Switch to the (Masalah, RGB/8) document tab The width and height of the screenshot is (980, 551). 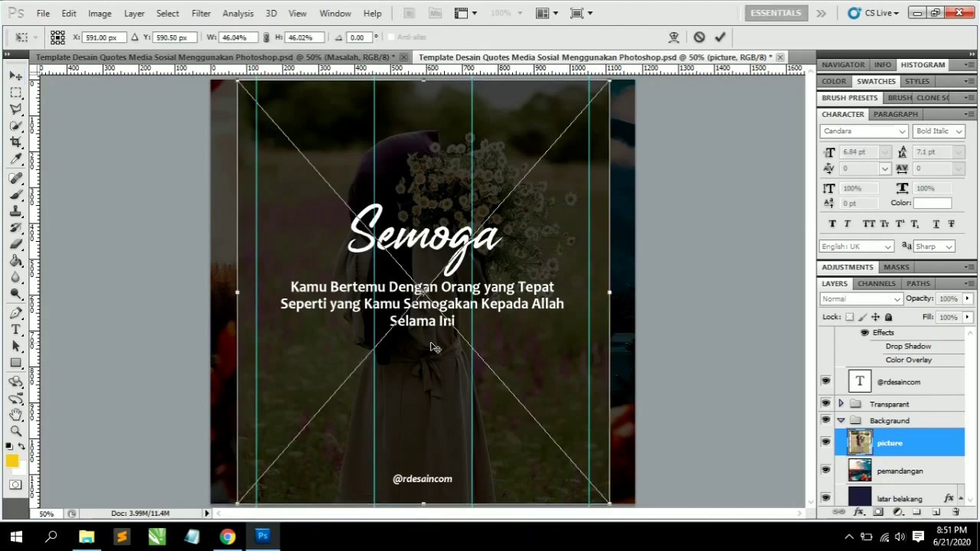pyautogui.click(x=217, y=57)
